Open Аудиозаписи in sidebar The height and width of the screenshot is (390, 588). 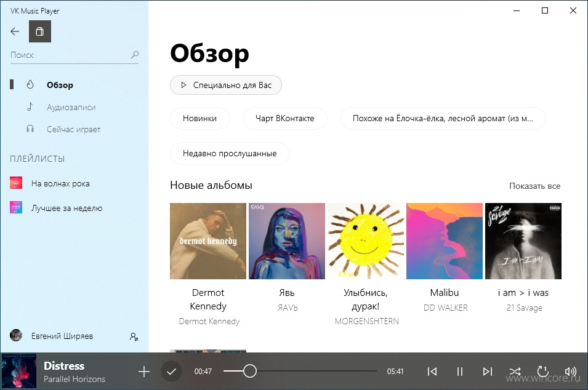pos(71,107)
